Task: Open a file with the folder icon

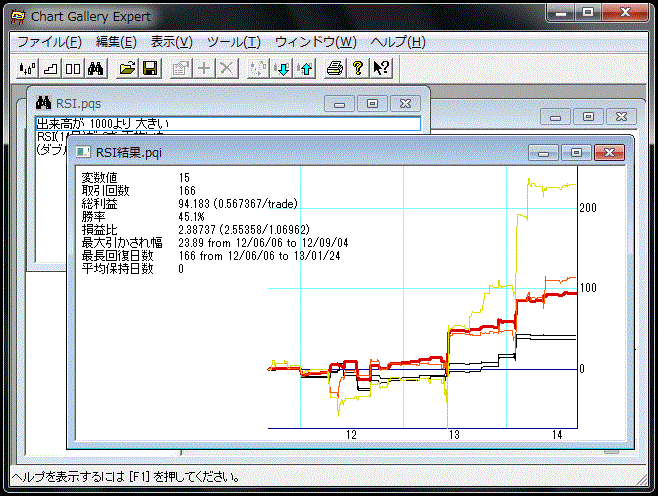Action: click(x=127, y=68)
